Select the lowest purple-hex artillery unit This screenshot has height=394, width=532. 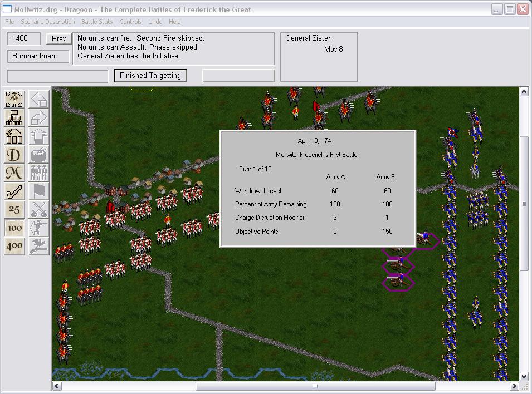397,282
